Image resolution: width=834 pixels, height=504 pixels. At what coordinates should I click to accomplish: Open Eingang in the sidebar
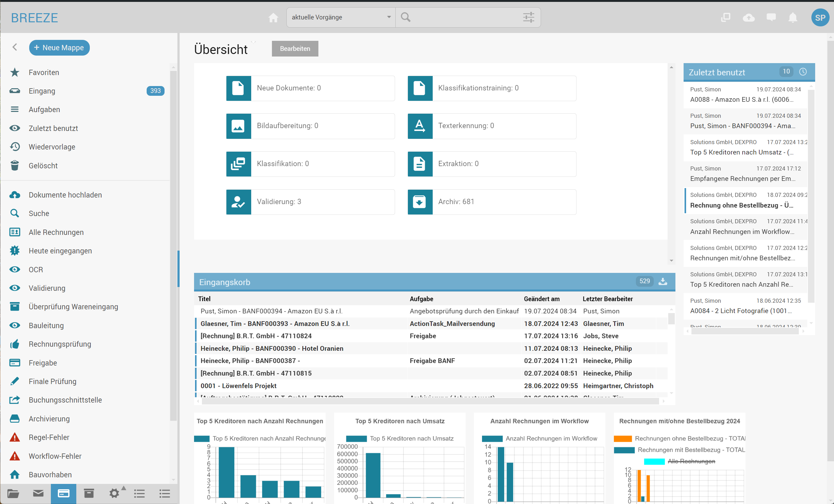[x=42, y=91]
